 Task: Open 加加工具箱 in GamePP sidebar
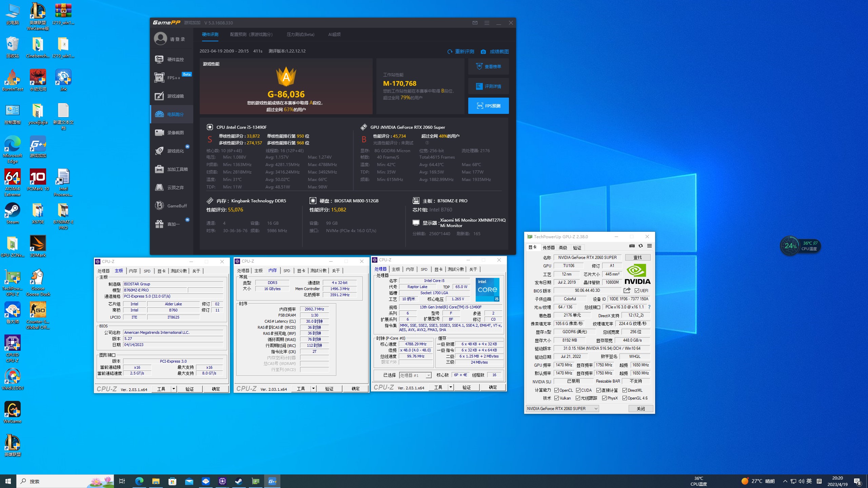click(172, 169)
